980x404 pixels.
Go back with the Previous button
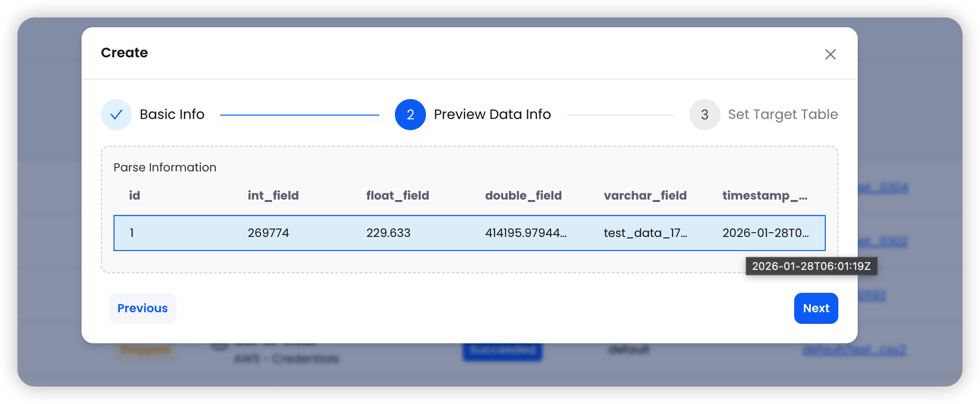point(142,308)
